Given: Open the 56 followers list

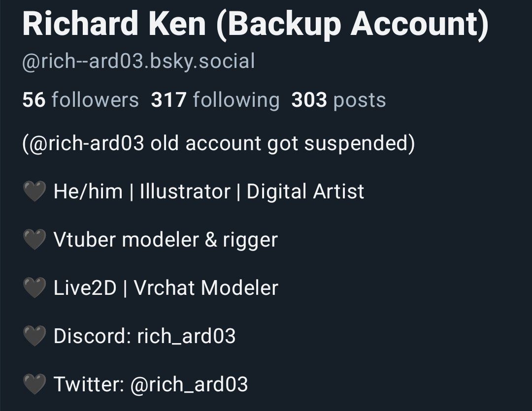Looking at the screenshot, I should click(81, 100).
